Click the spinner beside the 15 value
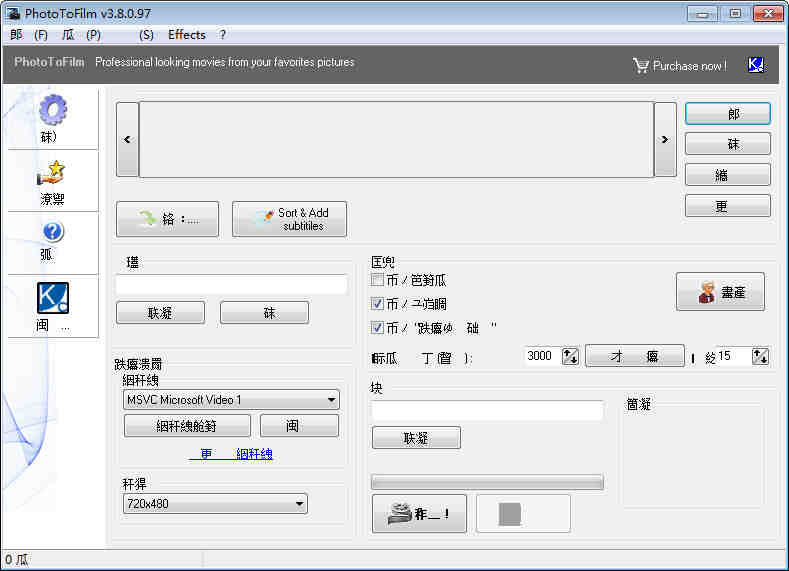 (x=760, y=356)
